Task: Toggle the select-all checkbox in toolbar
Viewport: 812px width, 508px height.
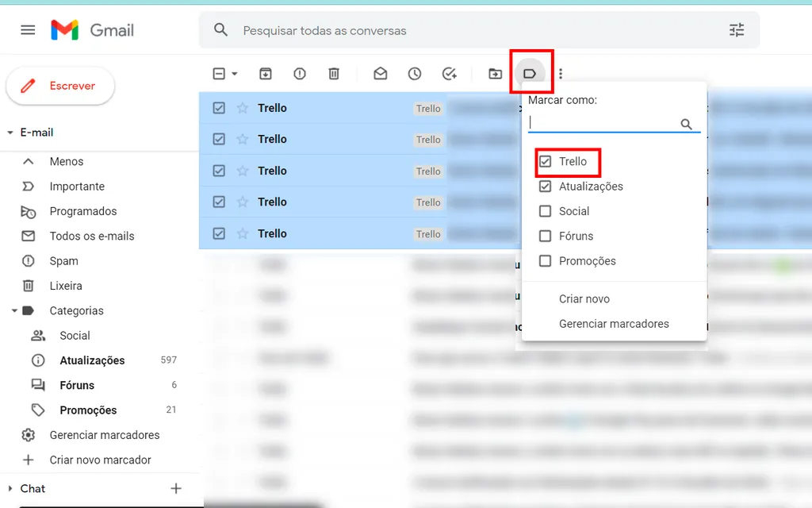Action: 219,74
